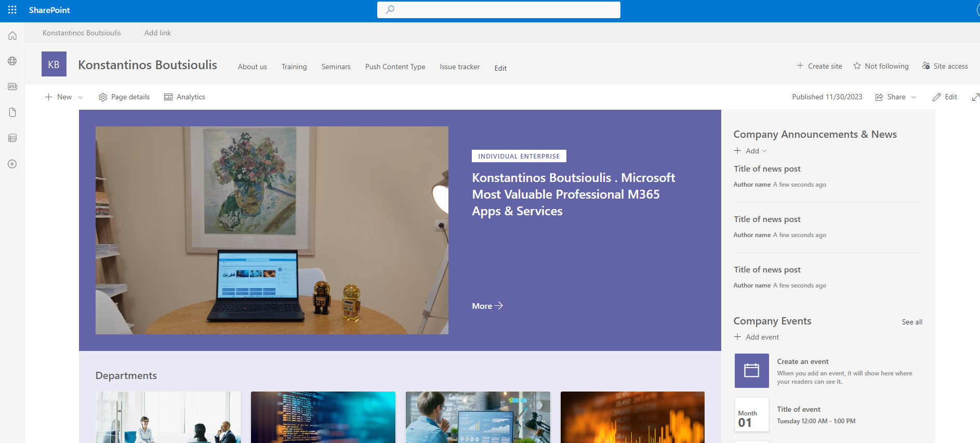This screenshot has width=980, height=443.
Task: Open the analytics monitor department thumbnail
Action: [478, 418]
